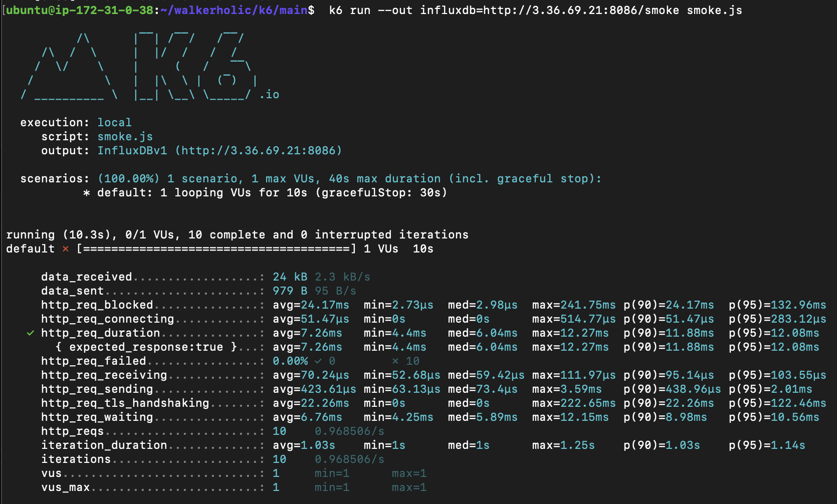Viewport: 837px width, 504px height.
Task: Click the iterations count '10'
Action: (x=280, y=459)
